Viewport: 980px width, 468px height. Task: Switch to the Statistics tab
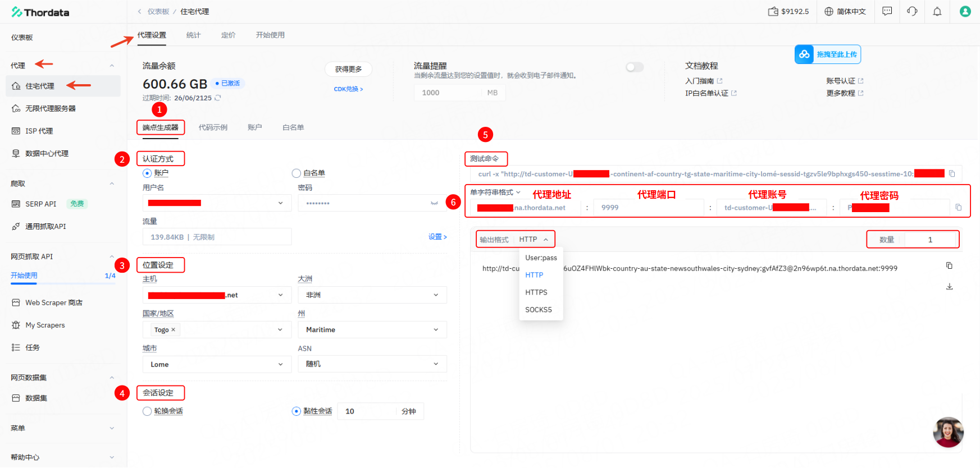click(193, 35)
